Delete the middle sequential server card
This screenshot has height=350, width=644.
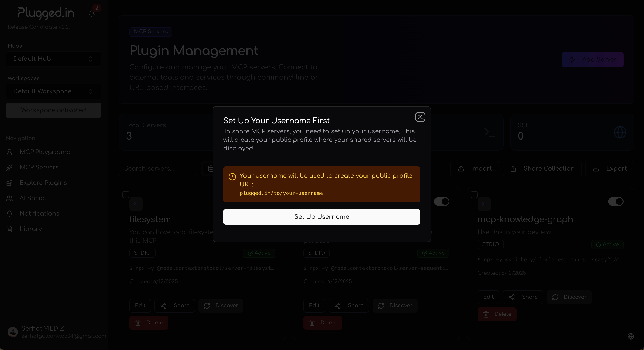point(323,323)
